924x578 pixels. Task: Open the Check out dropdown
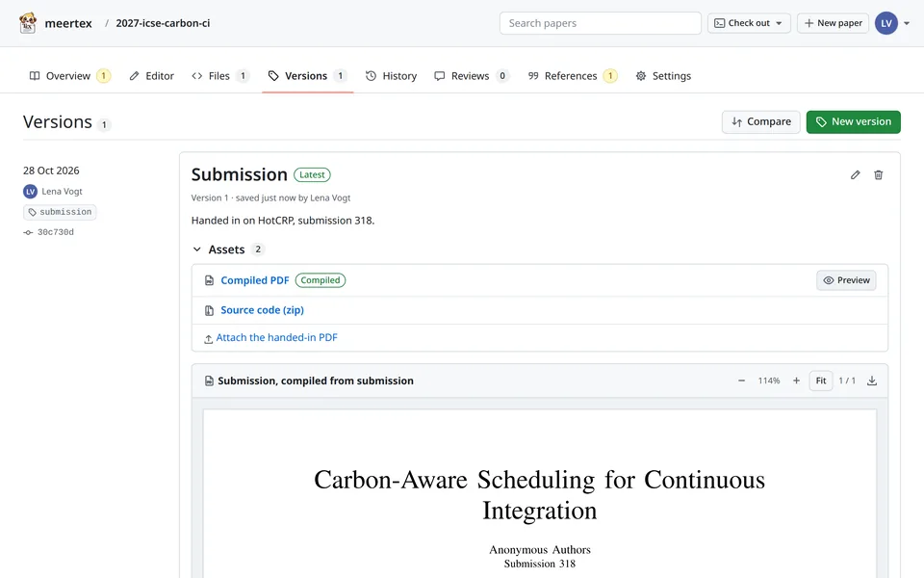coord(749,23)
